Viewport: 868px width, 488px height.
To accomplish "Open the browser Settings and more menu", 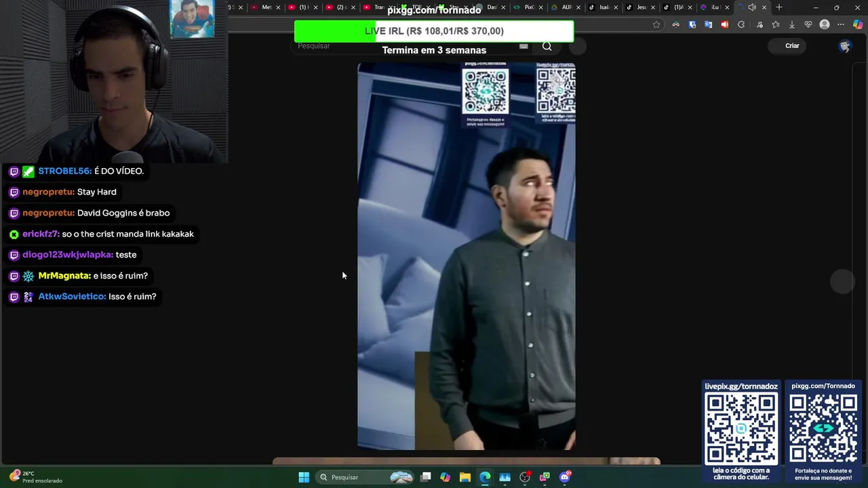I will tap(841, 24).
